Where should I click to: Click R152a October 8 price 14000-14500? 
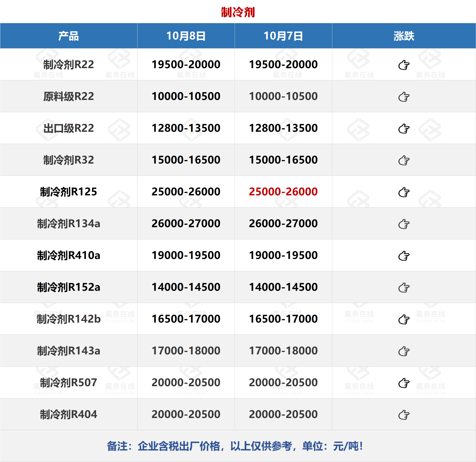186,287
